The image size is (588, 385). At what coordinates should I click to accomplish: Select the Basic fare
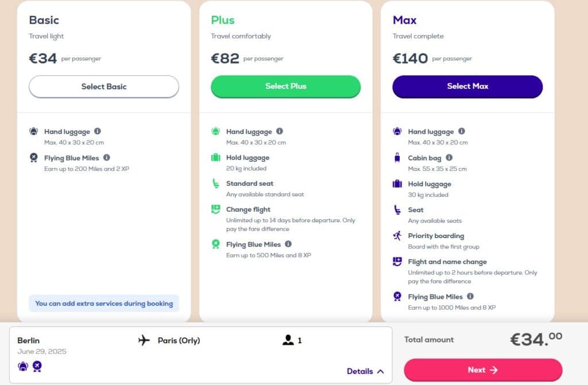point(104,87)
